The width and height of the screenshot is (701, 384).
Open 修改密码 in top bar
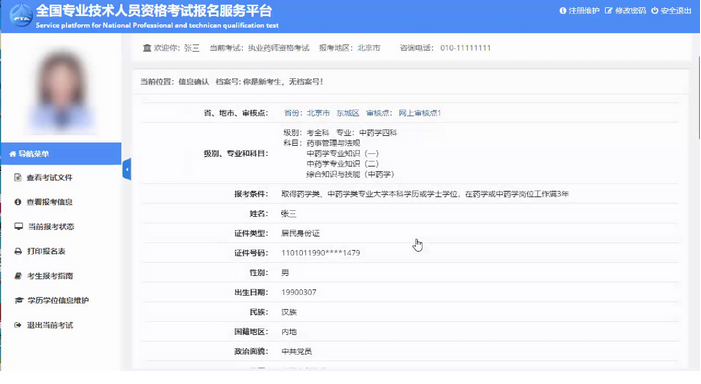(x=630, y=11)
